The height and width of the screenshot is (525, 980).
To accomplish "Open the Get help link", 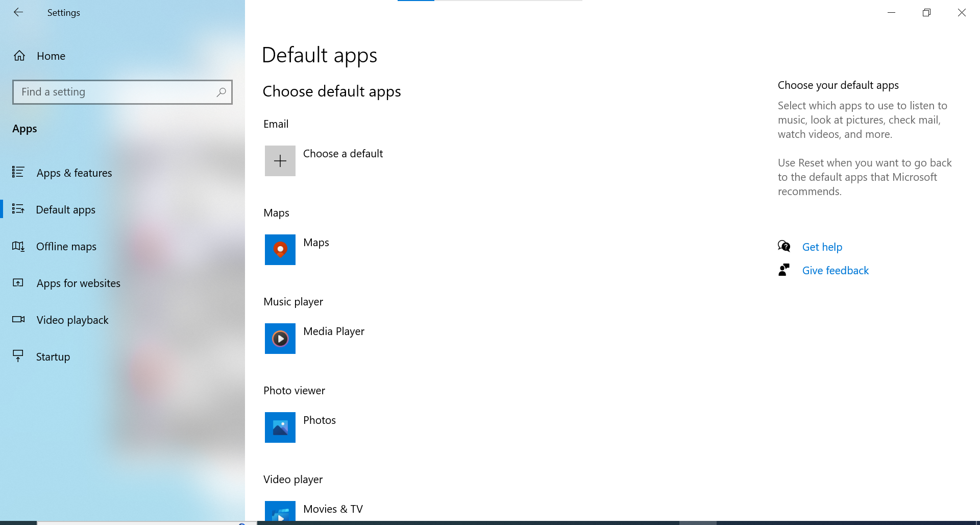I will [822, 247].
